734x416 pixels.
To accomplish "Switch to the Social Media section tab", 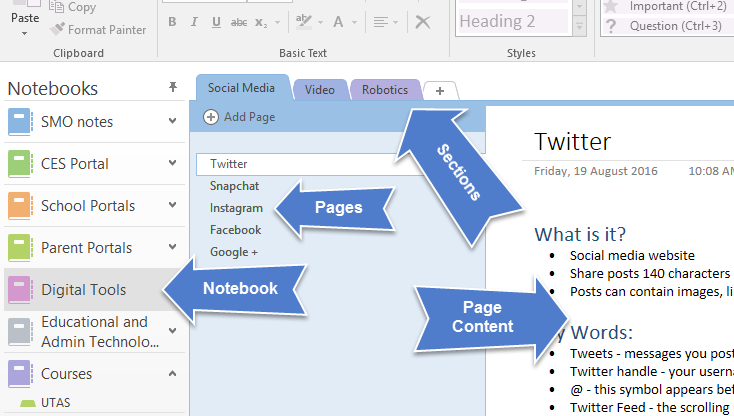I will tap(241, 88).
